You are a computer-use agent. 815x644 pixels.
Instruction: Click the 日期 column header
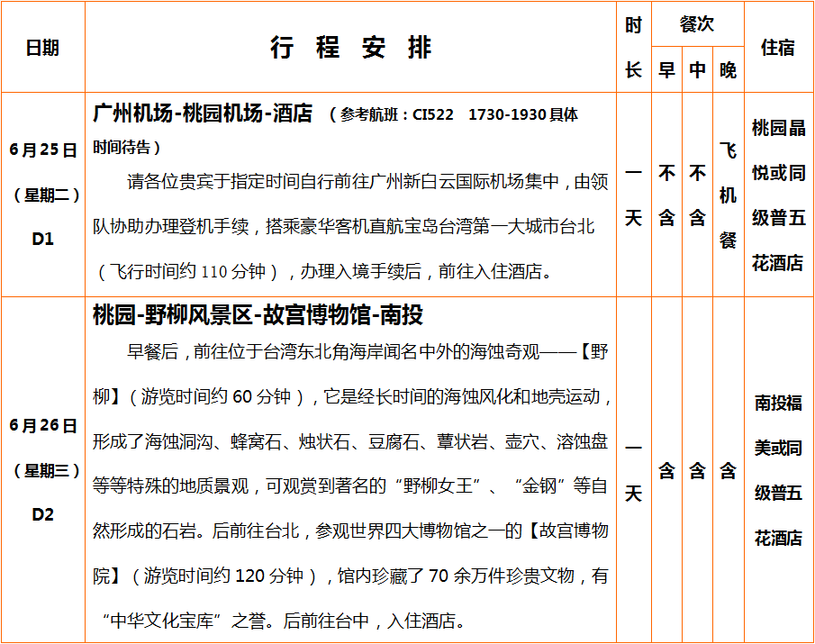tap(42, 48)
